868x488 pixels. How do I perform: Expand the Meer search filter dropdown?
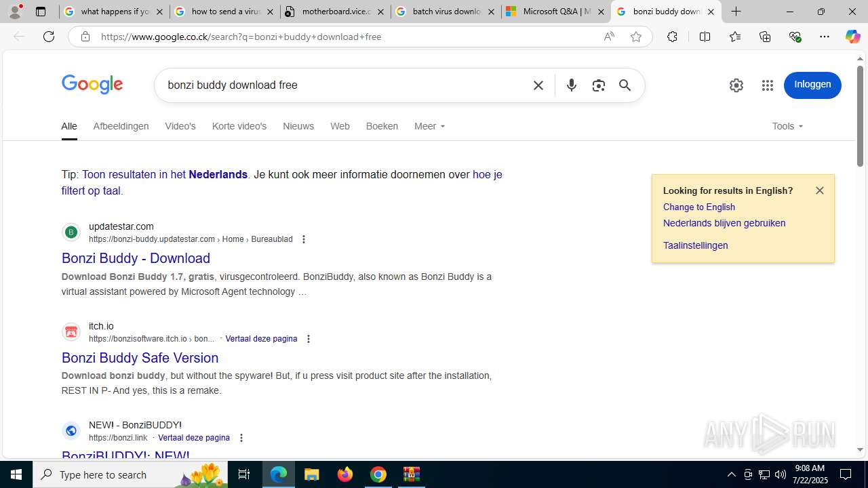430,126
